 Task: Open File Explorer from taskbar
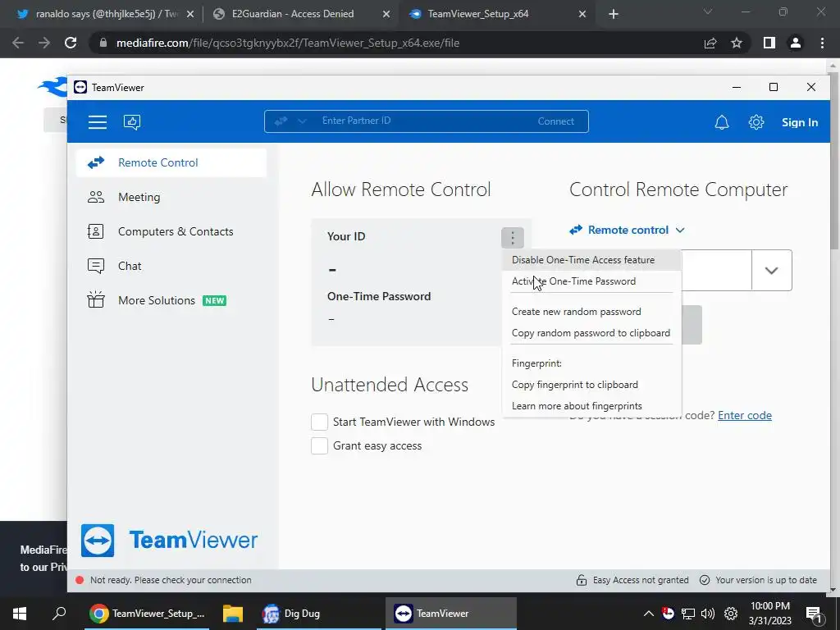(232, 614)
